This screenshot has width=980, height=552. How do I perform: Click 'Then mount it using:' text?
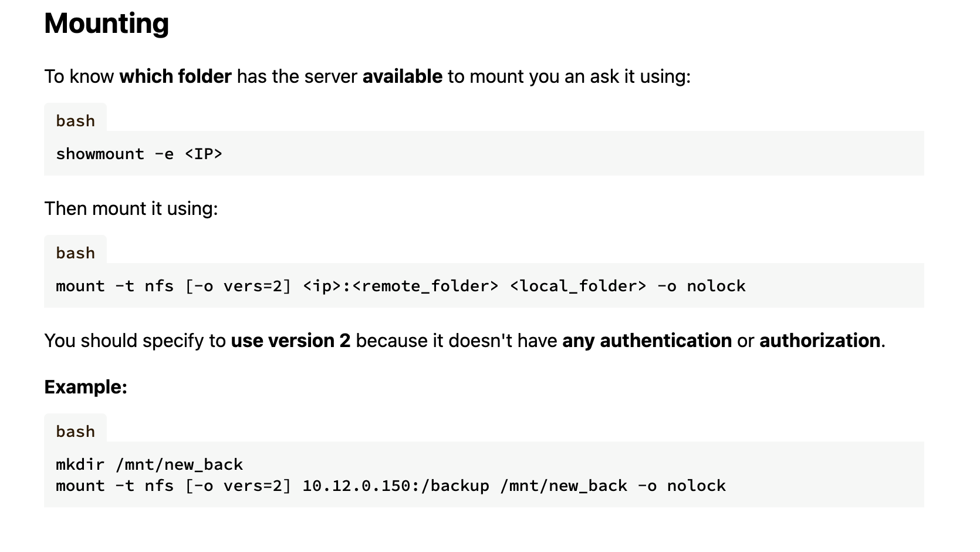[x=131, y=208]
